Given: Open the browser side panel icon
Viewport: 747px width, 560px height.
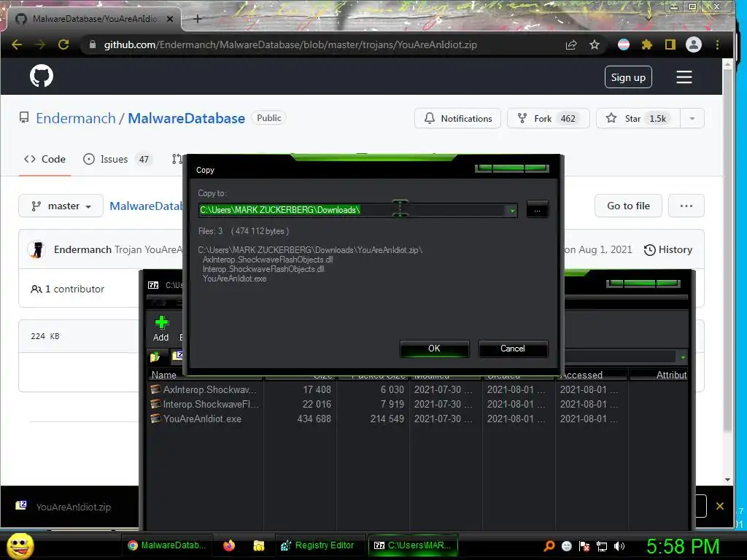Looking at the screenshot, I should click(670, 44).
